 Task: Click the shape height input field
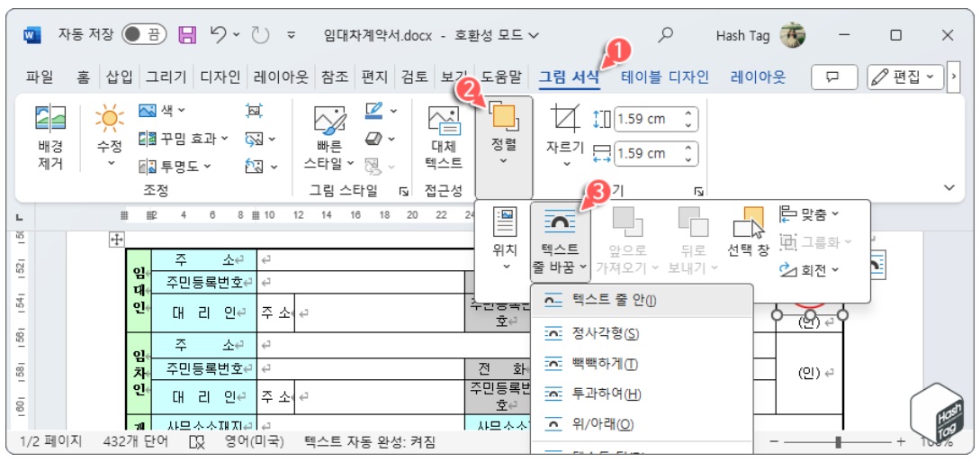click(649, 119)
